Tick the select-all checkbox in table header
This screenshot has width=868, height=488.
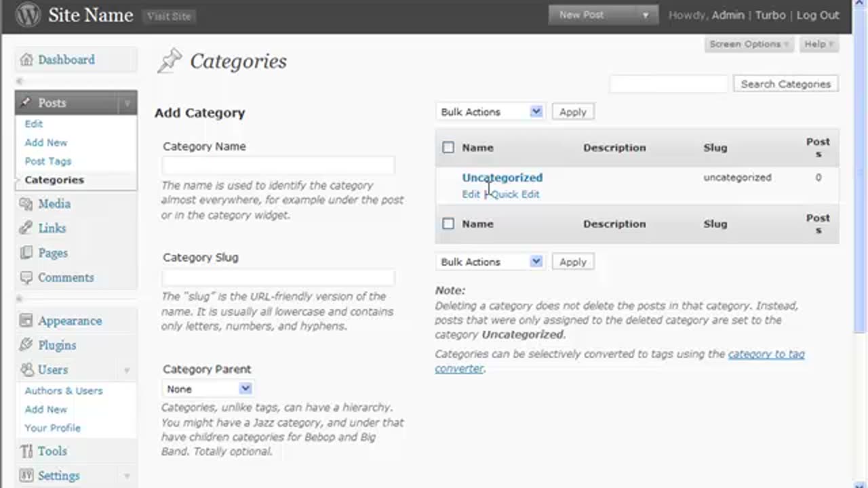click(x=448, y=147)
